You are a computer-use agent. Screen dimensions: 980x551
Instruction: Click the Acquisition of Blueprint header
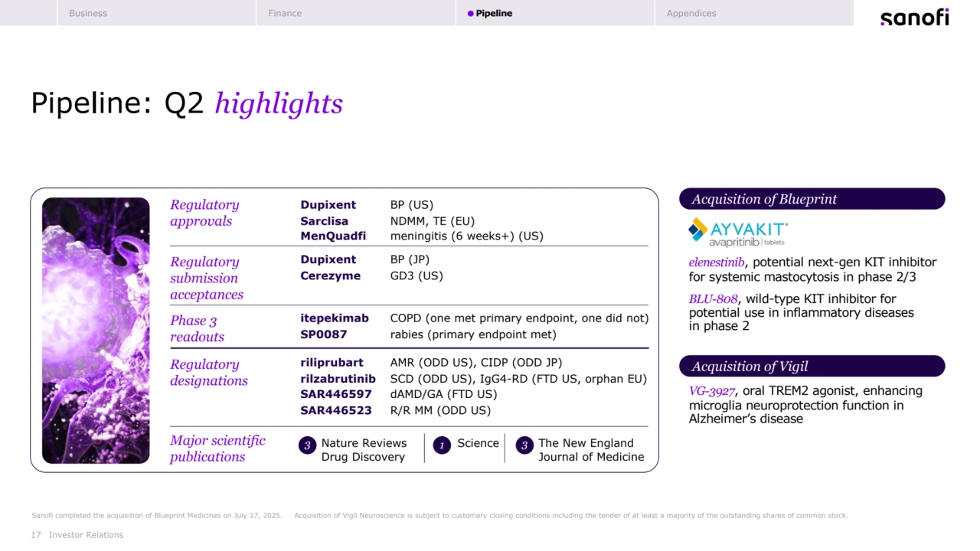[812, 199]
